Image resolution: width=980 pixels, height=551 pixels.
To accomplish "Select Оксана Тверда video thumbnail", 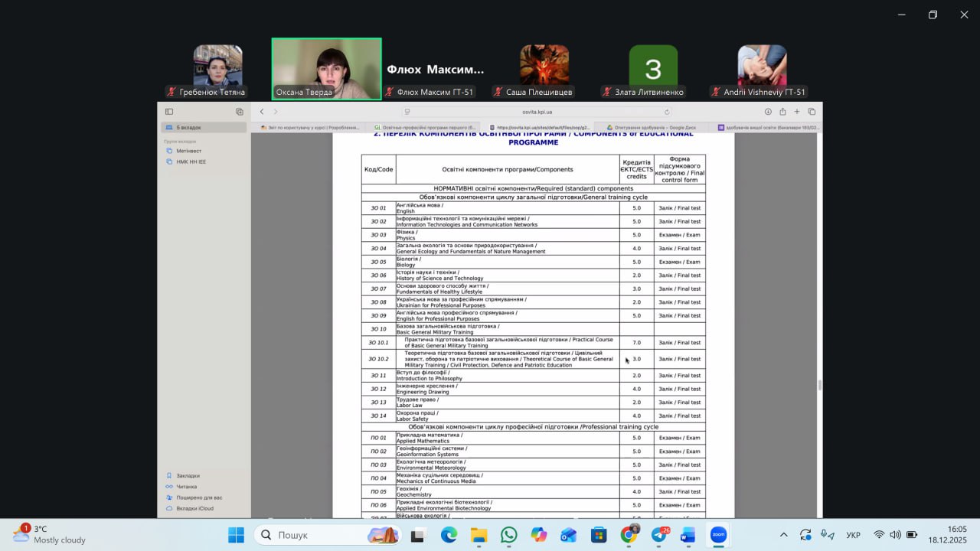I will [x=327, y=69].
